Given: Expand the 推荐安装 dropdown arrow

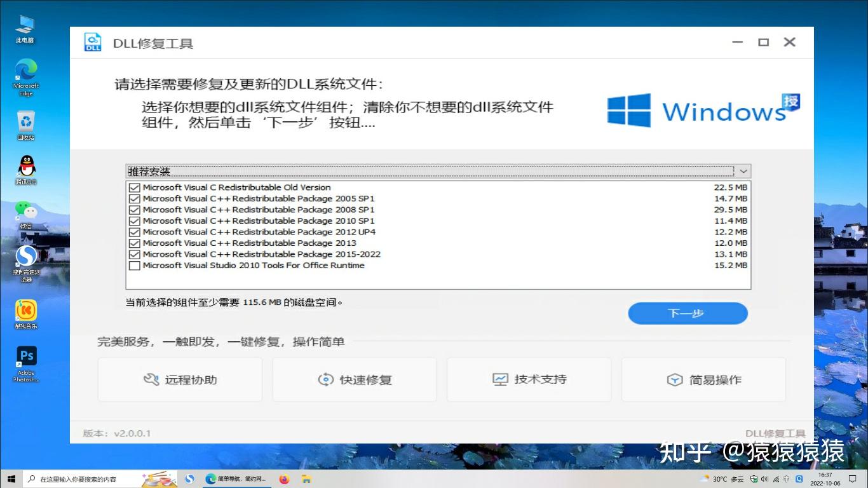Looking at the screenshot, I should (x=743, y=171).
